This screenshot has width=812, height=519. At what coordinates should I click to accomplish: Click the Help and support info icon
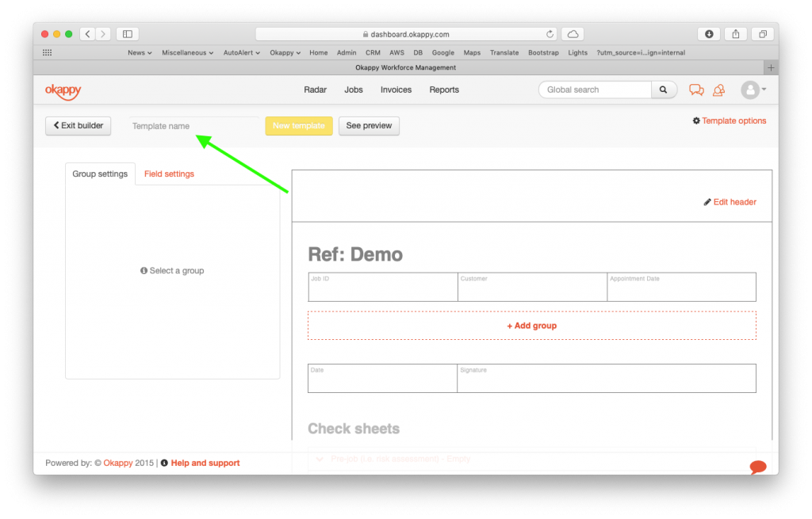pos(164,463)
